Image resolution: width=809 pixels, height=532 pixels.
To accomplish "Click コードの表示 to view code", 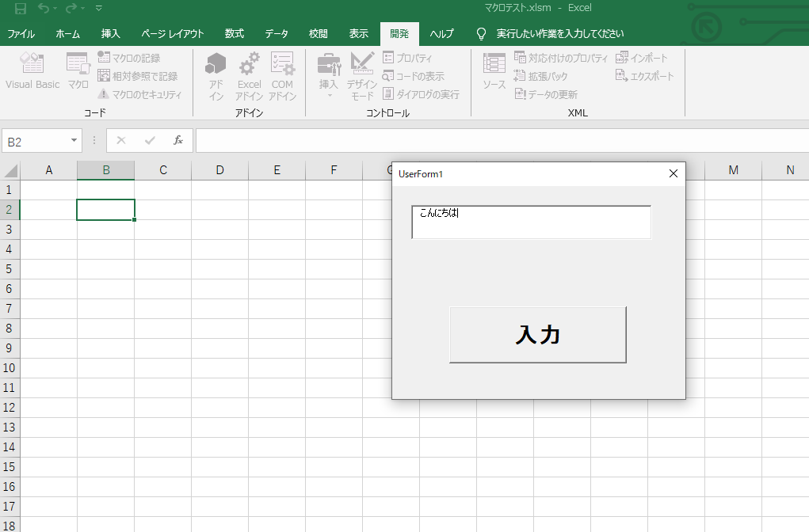I will point(414,76).
